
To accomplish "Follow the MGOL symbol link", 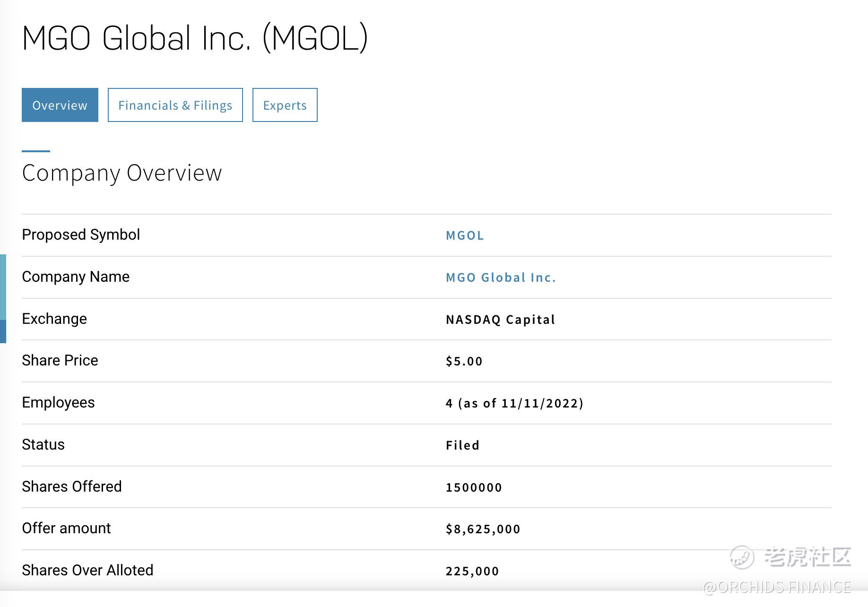I will [465, 235].
